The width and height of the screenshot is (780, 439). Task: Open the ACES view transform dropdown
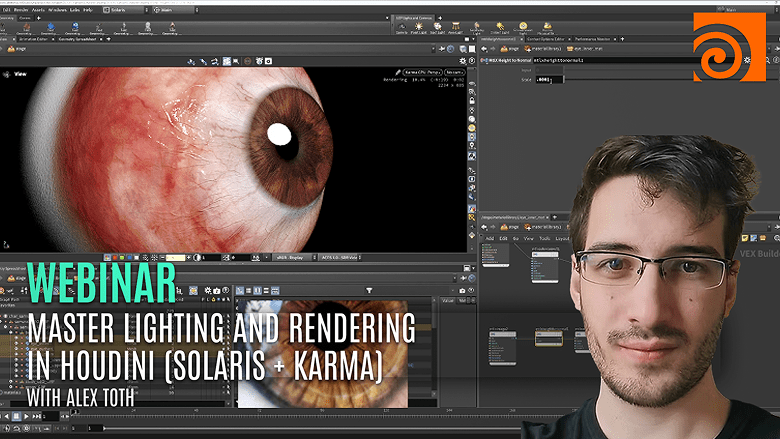click(340, 258)
